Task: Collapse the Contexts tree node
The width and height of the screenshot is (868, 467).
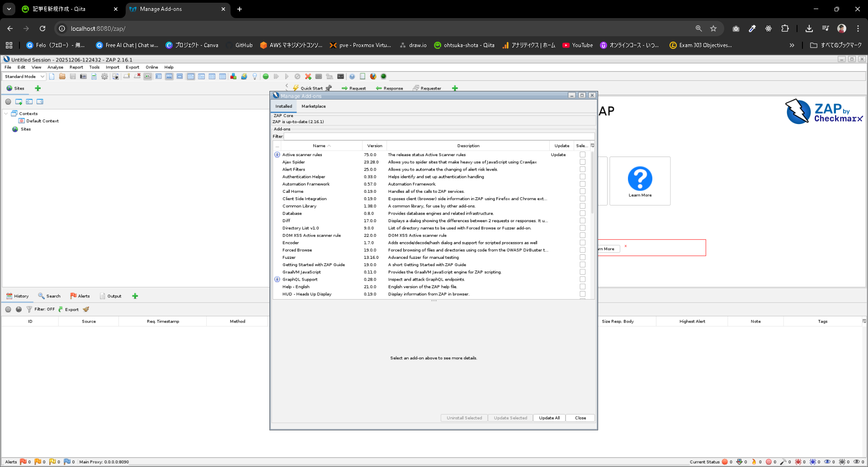Action: tap(6, 114)
